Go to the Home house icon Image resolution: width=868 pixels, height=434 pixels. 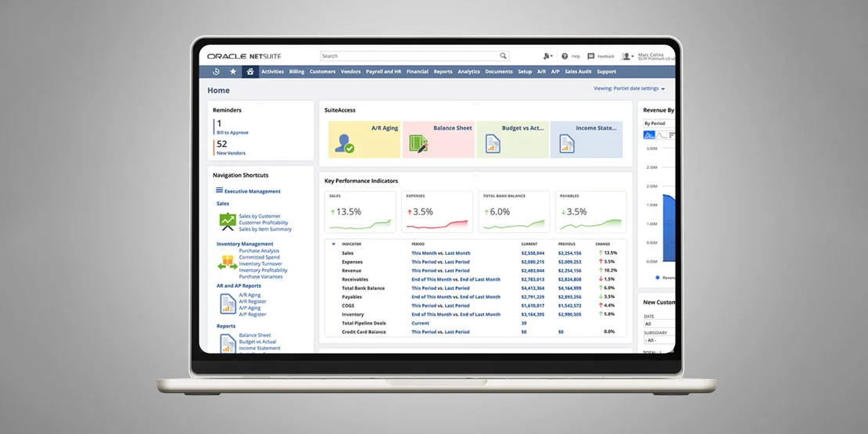pyautogui.click(x=250, y=71)
